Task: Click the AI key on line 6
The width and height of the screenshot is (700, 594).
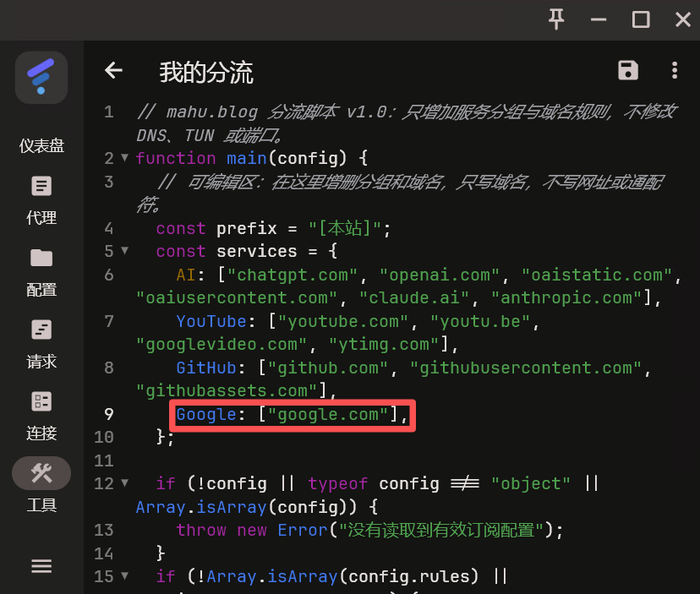Action: click(x=186, y=275)
